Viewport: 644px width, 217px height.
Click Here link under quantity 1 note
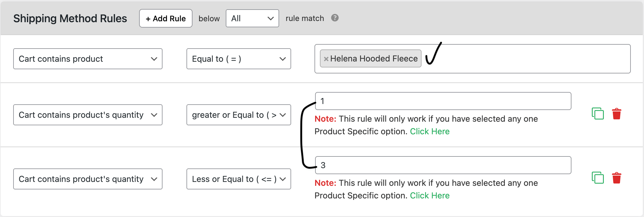430,131
